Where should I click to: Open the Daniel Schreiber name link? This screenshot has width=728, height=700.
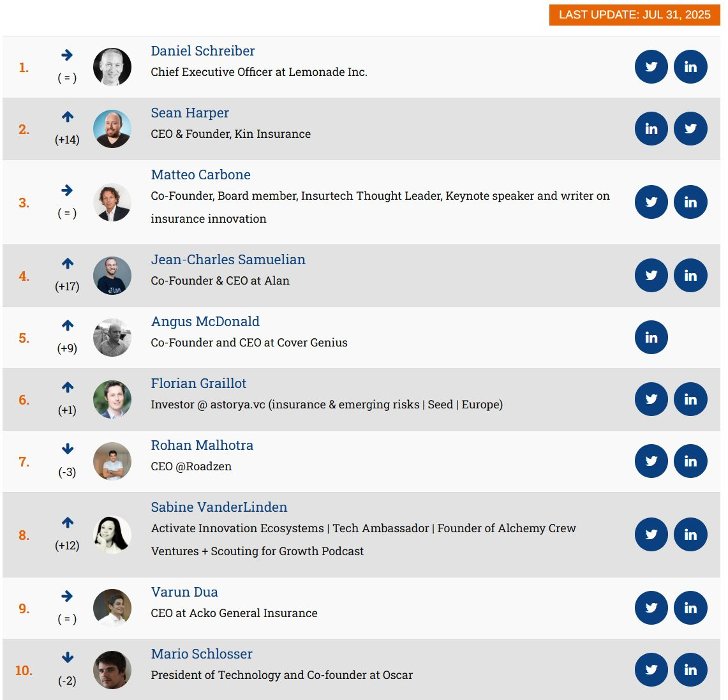[x=202, y=50]
